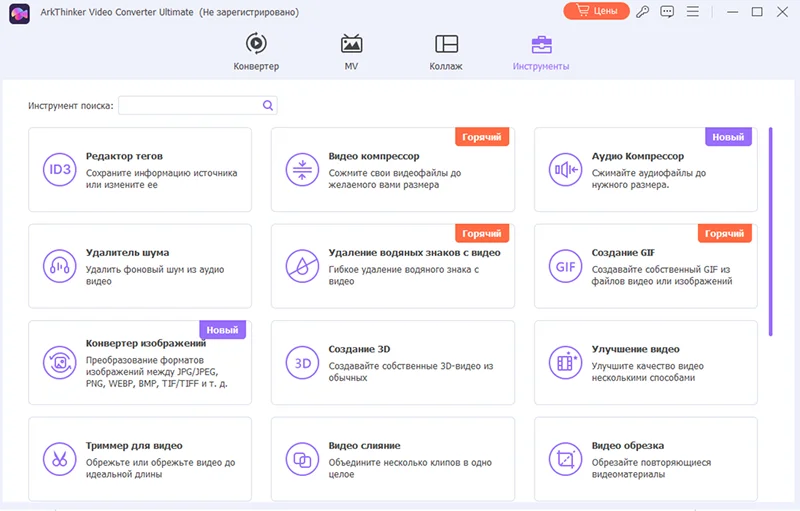Screen dimensions: 800x511
Task: Click the Video compressor icon
Action: 303,170
